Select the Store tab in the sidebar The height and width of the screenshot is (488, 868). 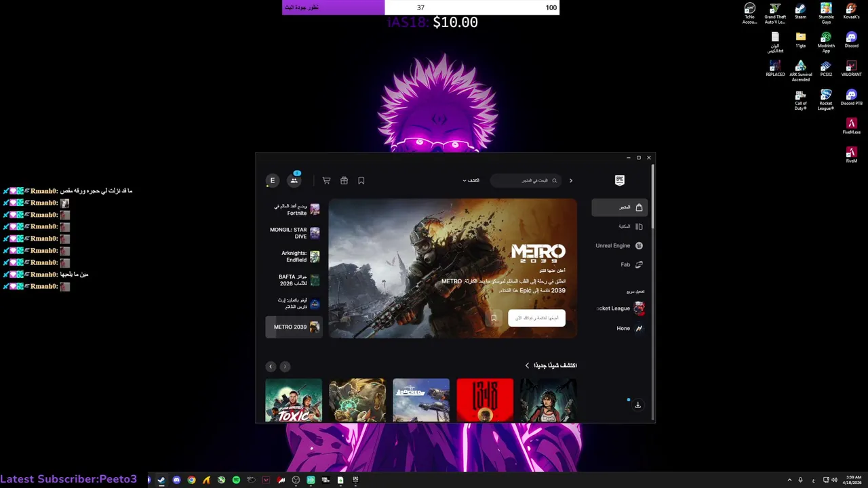(619, 207)
